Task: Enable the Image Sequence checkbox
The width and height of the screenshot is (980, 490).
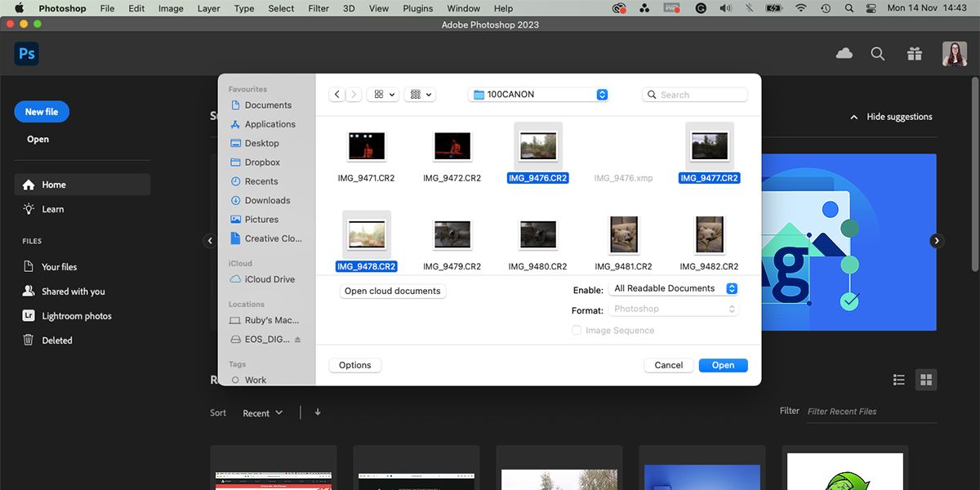Action: 577,330
